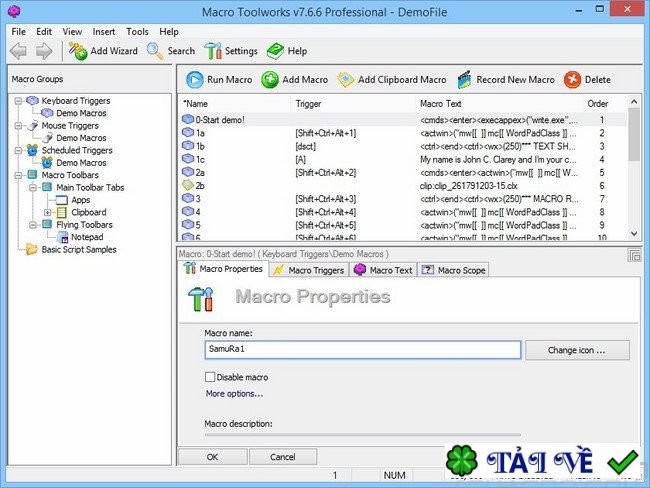The width and height of the screenshot is (650, 488).
Task: Collapse the Macro Toolbars tree node
Action: pos(18,175)
